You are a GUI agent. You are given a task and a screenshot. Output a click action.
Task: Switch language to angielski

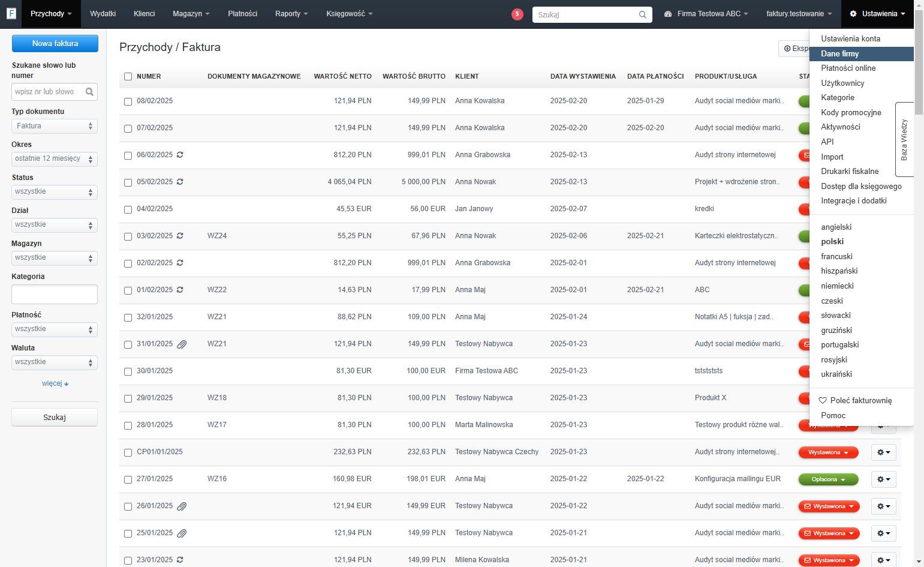pos(836,227)
